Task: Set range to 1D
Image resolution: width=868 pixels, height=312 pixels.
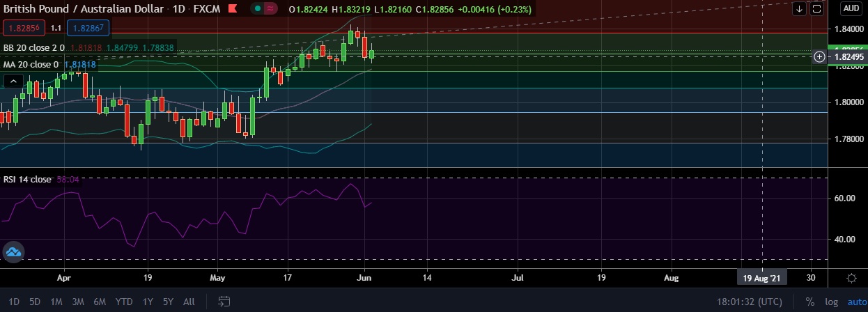Action: (x=15, y=302)
